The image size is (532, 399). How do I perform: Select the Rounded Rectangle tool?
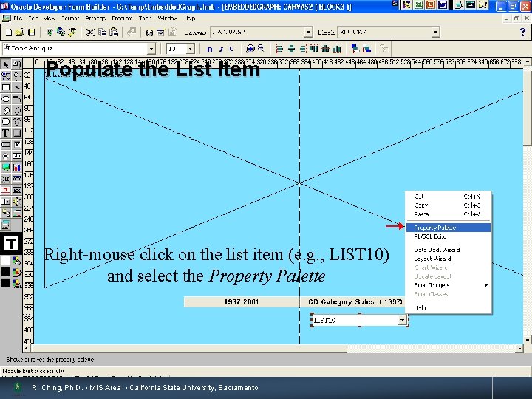pyautogui.click(x=5, y=121)
